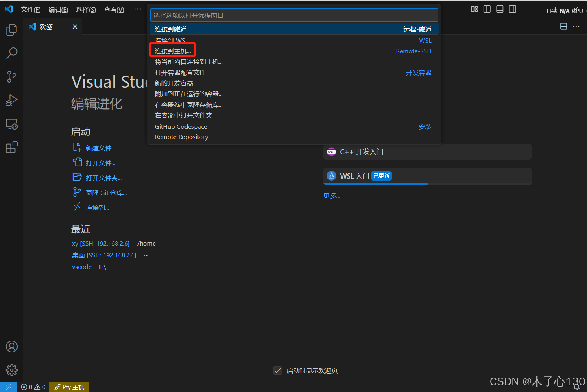
Task: Open the Run and Debug view icon
Action: (11, 100)
